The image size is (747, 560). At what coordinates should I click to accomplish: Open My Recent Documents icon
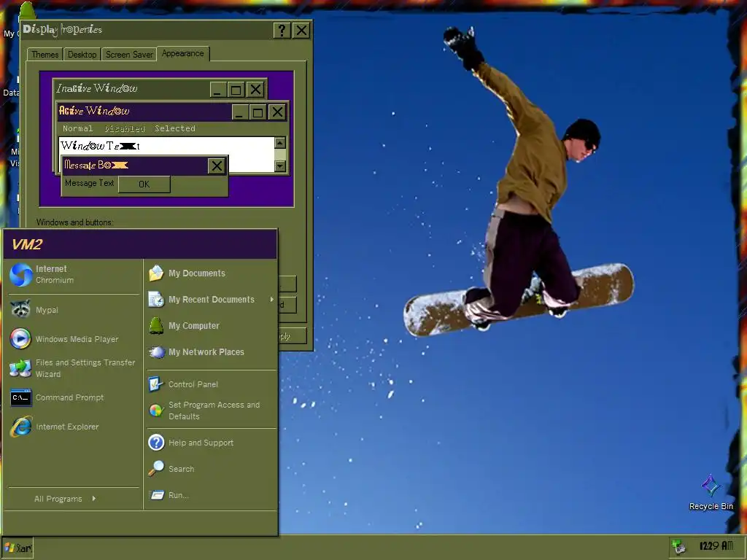pyautogui.click(x=156, y=300)
